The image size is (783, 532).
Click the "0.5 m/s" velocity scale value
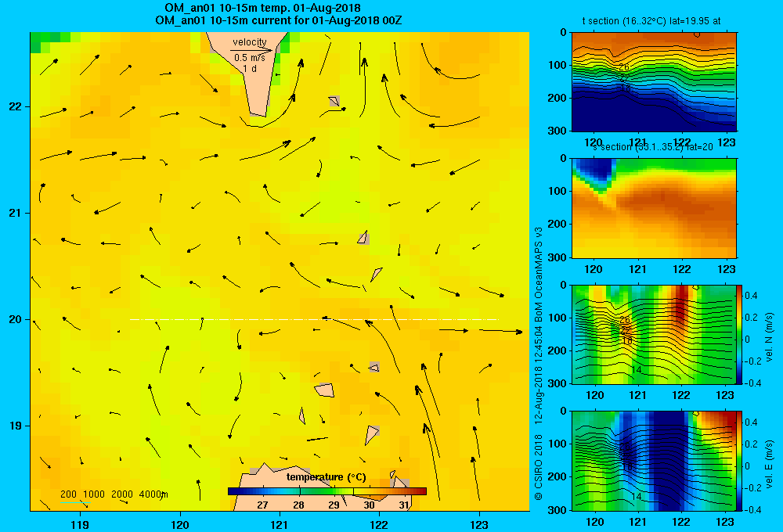[x=250, y=58]
